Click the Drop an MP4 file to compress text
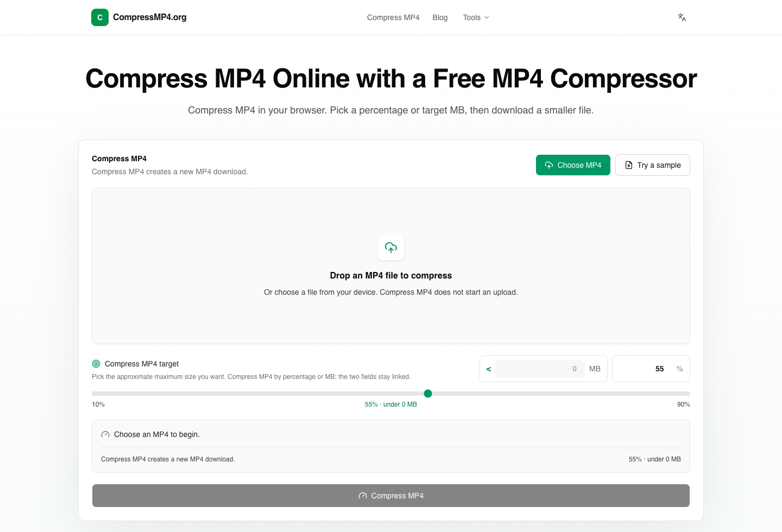 tap(391, 276)
